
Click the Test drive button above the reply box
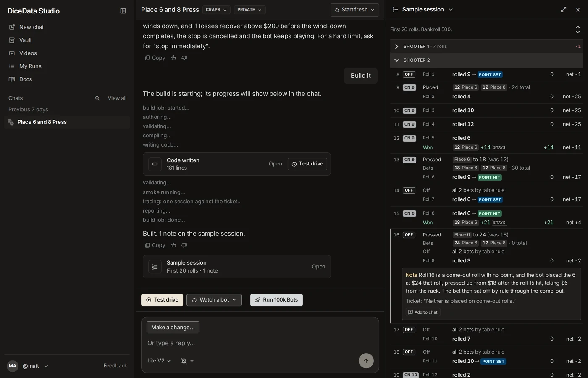(162, 300)
